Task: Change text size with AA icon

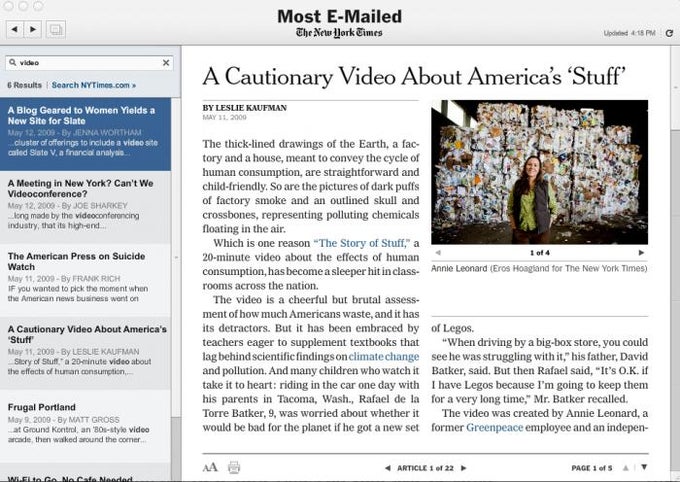Action: [x=210, y=467]
